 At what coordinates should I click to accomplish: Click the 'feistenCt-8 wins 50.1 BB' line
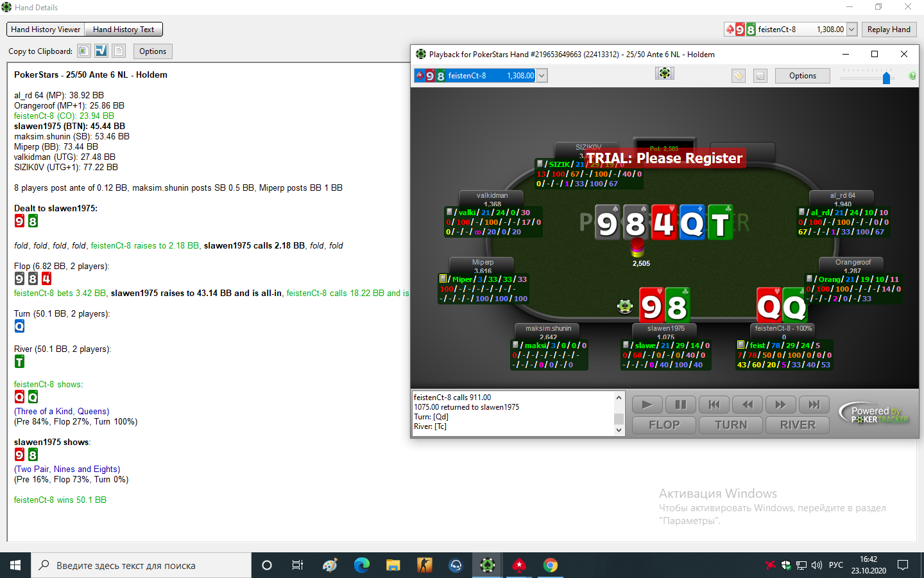click(x=60, y=500)
